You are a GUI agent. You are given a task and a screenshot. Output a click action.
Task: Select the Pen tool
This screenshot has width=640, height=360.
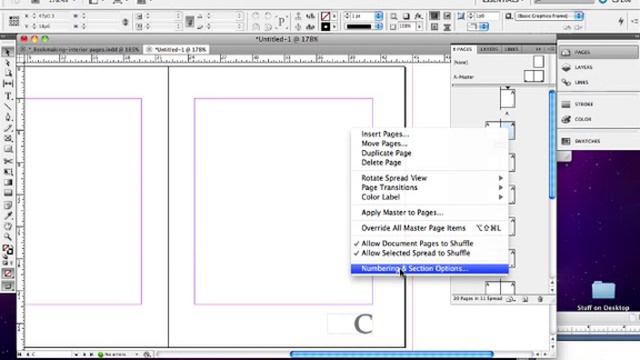click(x=7, y=117)
